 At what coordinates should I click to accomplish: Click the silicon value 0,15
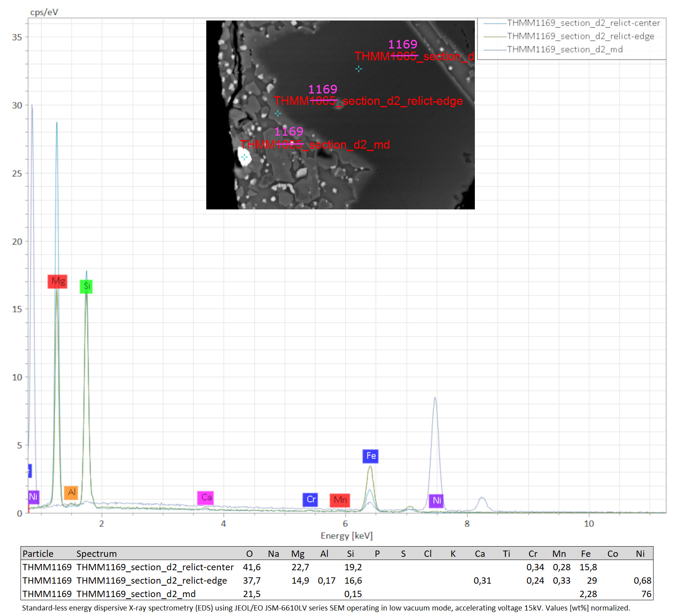[x=353, y=594]
